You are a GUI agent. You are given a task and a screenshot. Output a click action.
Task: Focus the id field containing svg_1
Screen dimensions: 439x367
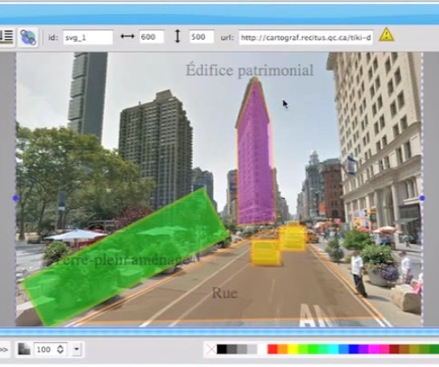point(88,37)
